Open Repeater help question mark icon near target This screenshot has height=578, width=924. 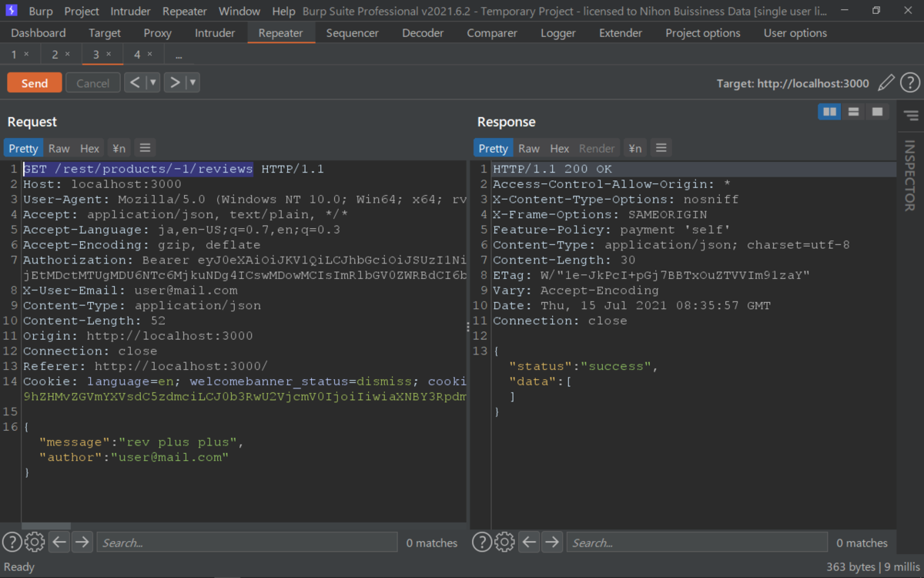pyautogui.click(x=910, y=82)
